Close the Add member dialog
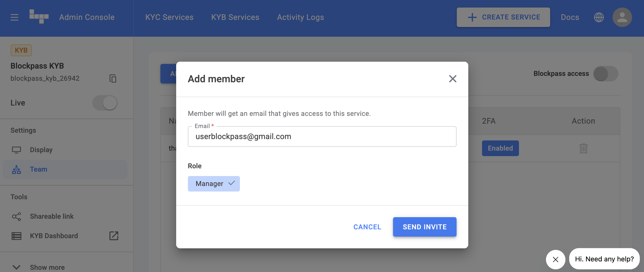This screenshot has height=272, width=644. (453, 79)
